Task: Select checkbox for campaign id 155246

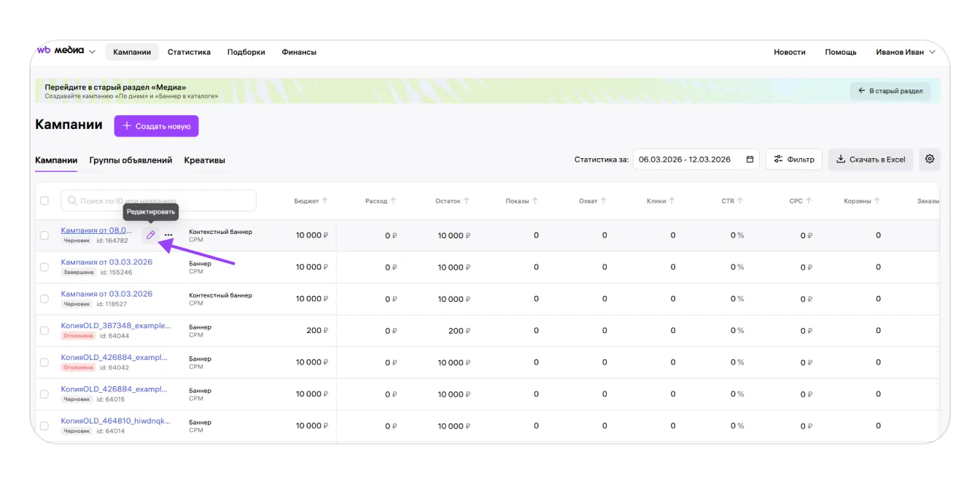Action: (44, 268)
